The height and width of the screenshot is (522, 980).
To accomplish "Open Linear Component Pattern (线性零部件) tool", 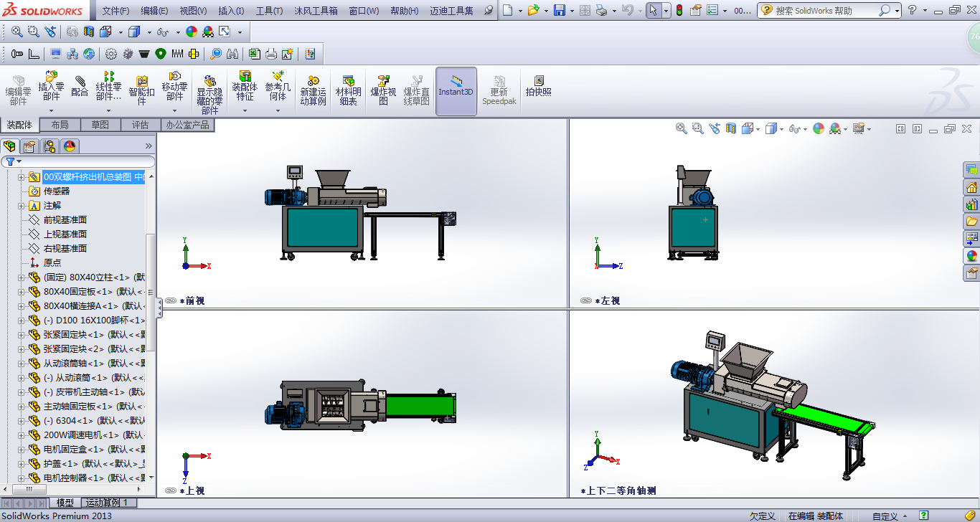I will coord(108,86).
